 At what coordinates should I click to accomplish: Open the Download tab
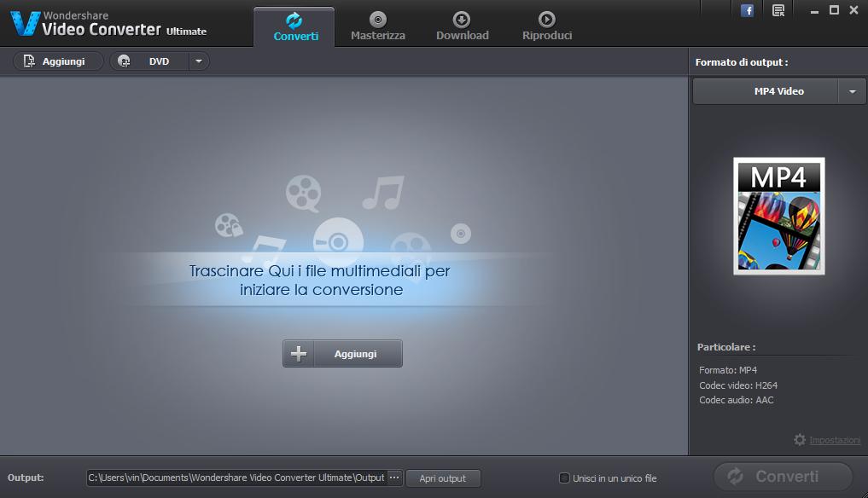click(463, 27)
